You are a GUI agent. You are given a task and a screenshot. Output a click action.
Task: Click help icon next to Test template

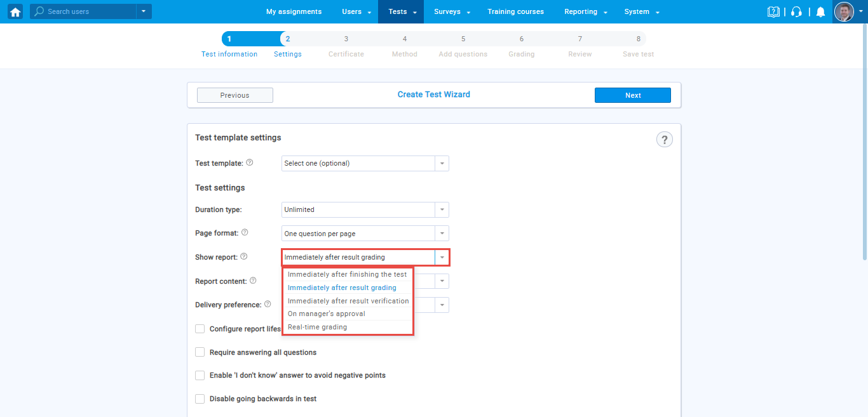point(250,162)
